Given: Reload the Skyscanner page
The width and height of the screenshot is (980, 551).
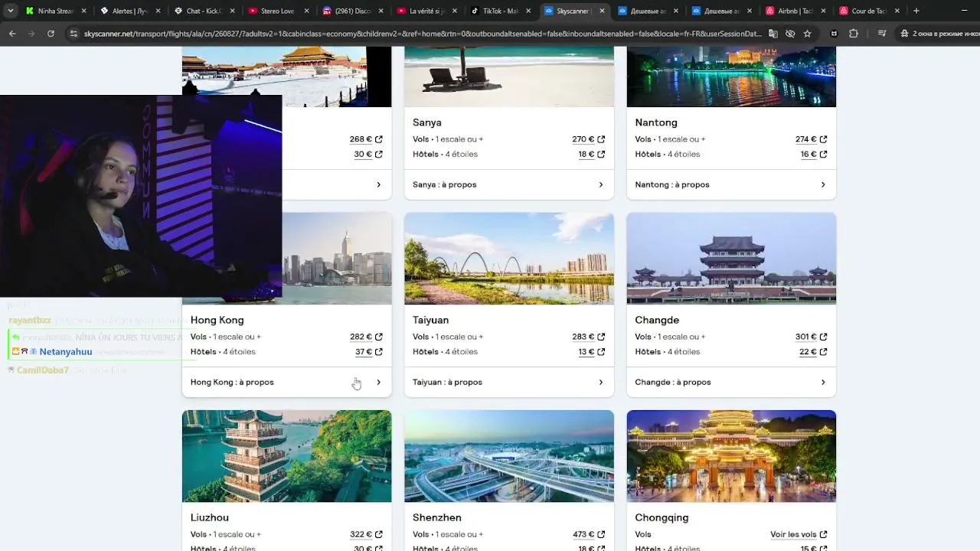Looking at the screenshot, I should pos(51,34).
